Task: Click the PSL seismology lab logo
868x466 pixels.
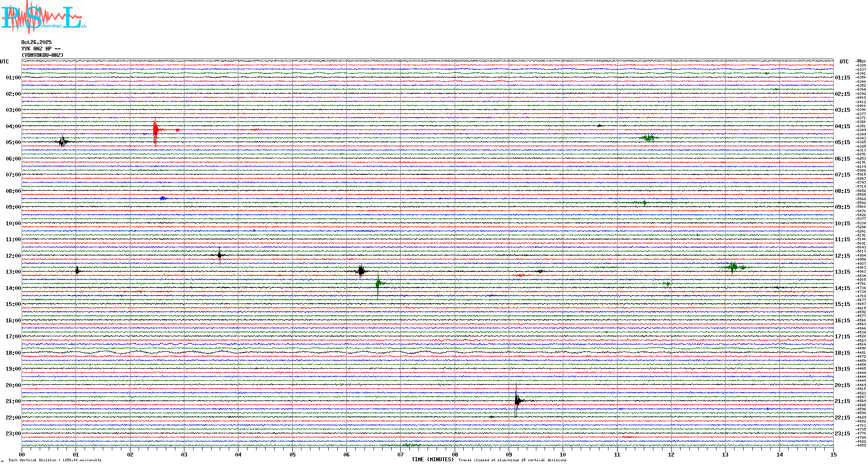Action: click(43, 17)
